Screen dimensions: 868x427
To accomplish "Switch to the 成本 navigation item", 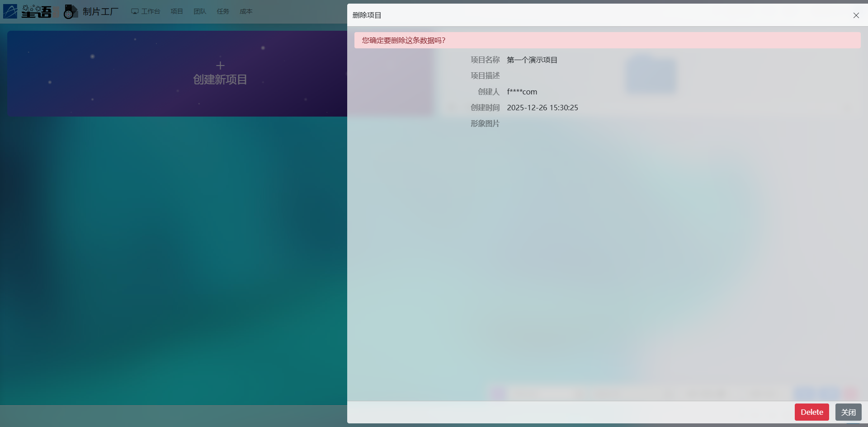I will click(x=246, y=11).
